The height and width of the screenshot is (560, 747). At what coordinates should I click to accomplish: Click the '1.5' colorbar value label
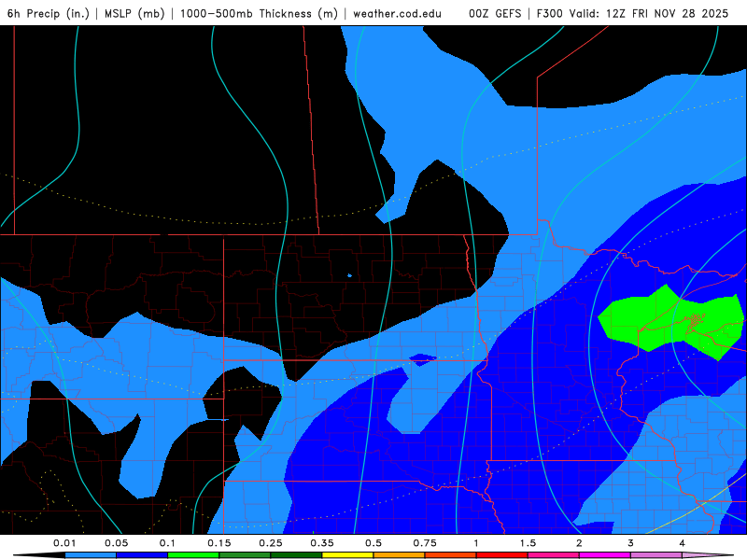pyautogui.click(x=528, y=543)
